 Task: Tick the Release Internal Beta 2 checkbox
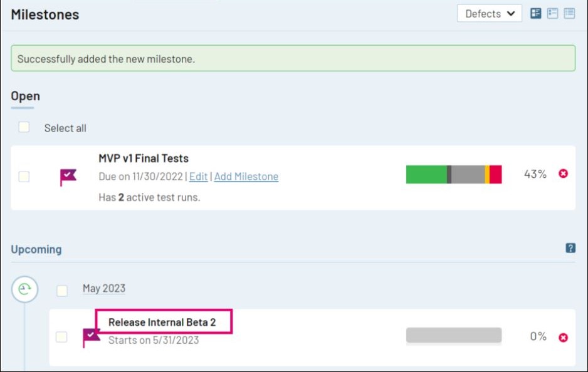[x=61, y=337]
